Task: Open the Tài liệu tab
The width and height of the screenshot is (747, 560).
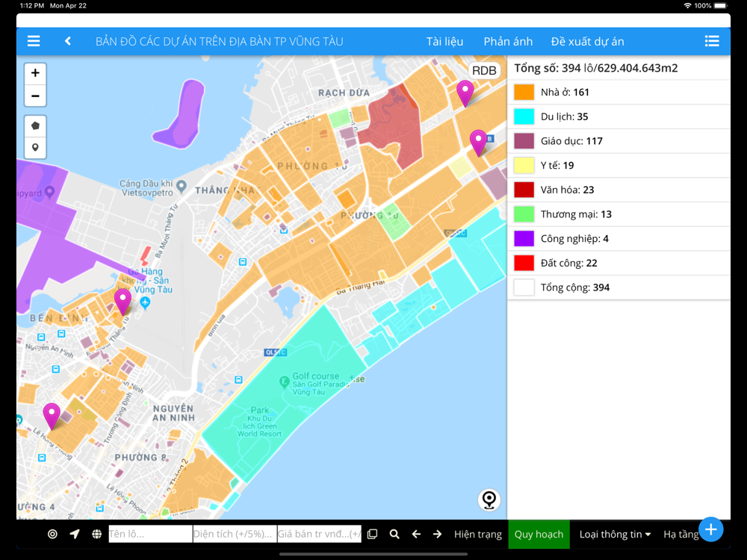Action: (444, 41)
